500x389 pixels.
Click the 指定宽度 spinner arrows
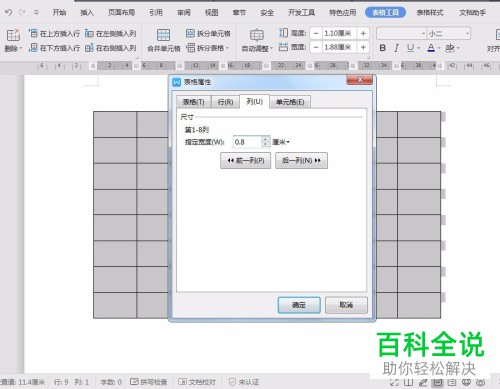point(265,142)
